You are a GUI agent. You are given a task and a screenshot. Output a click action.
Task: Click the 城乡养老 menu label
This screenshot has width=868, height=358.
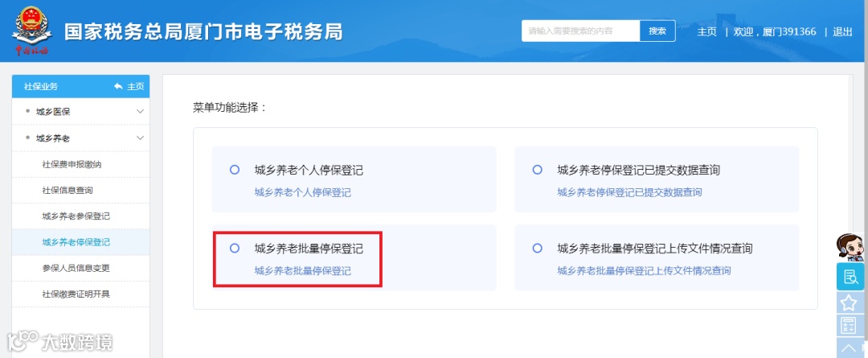(53, 138)
